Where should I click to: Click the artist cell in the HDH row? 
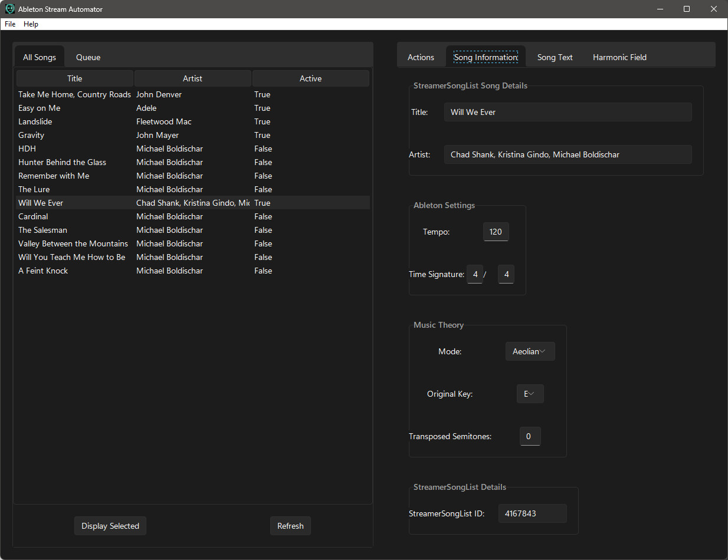click(169, 149)
